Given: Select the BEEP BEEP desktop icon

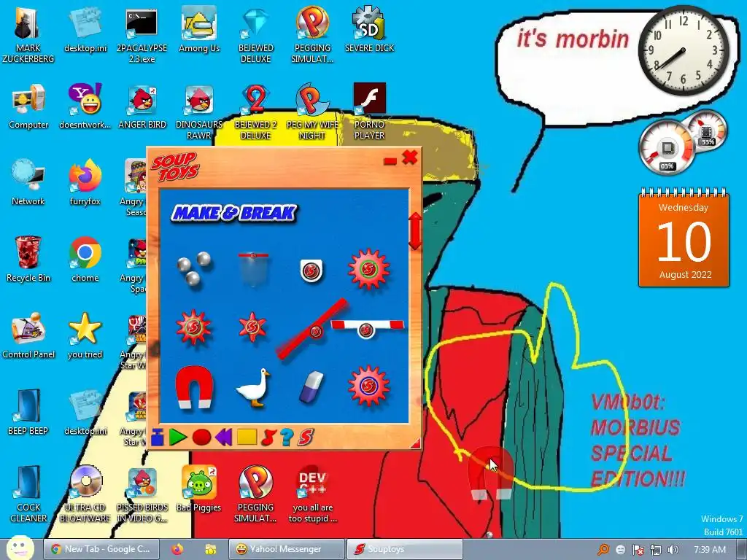Looking at the screenshot, I should tap(28, 413).
